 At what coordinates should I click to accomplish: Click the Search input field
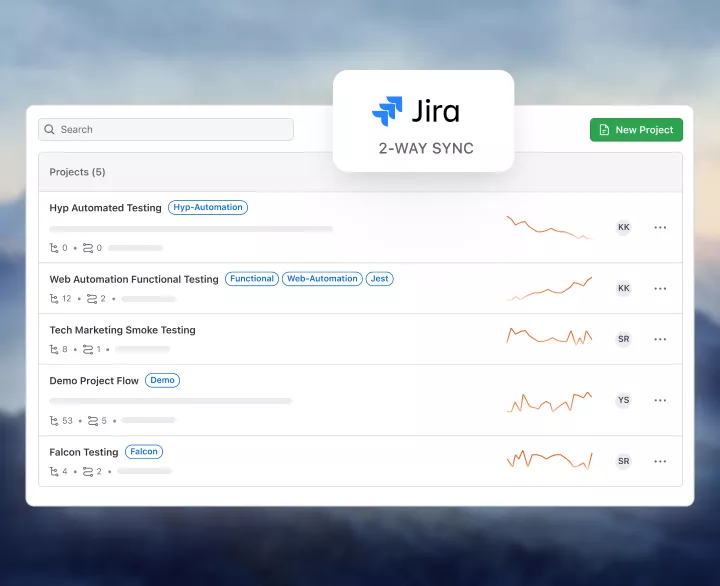(x=166, y=130)
